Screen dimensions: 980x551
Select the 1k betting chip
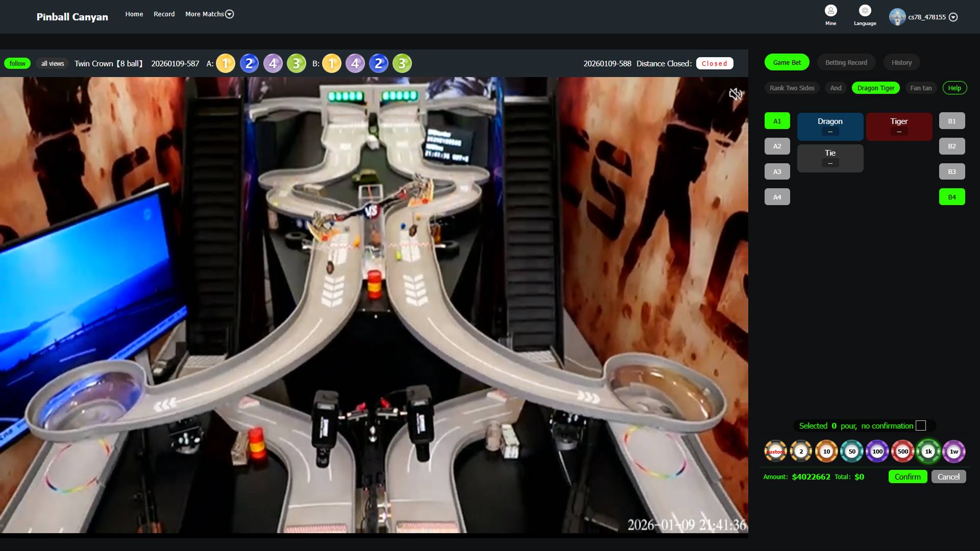[x=928, y=452]
